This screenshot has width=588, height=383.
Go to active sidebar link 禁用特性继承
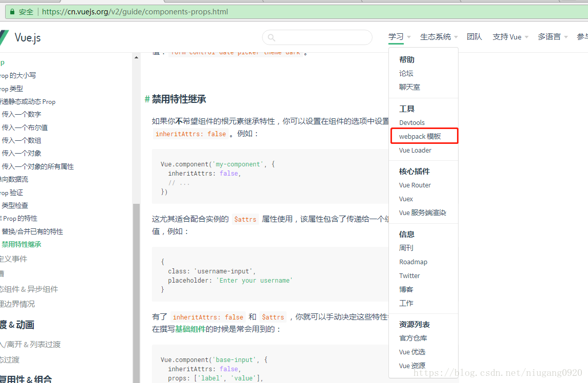tap(21, 245)
